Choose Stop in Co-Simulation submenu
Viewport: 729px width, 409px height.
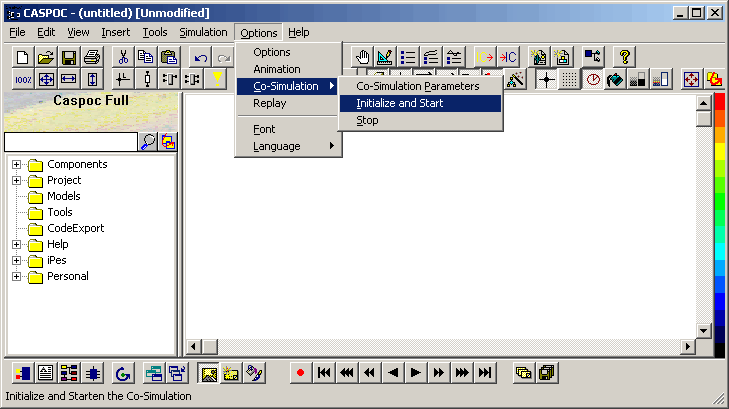click(420, 120)
